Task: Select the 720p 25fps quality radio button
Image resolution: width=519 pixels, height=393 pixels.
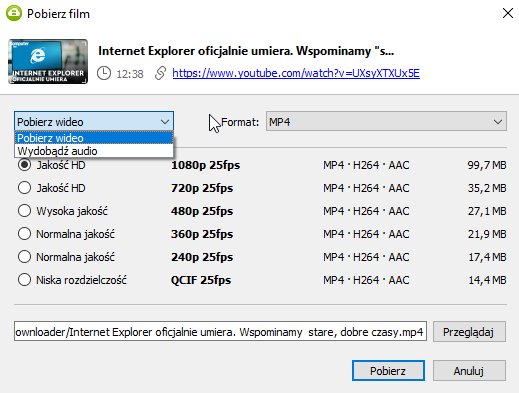Action: click(24, 188)
